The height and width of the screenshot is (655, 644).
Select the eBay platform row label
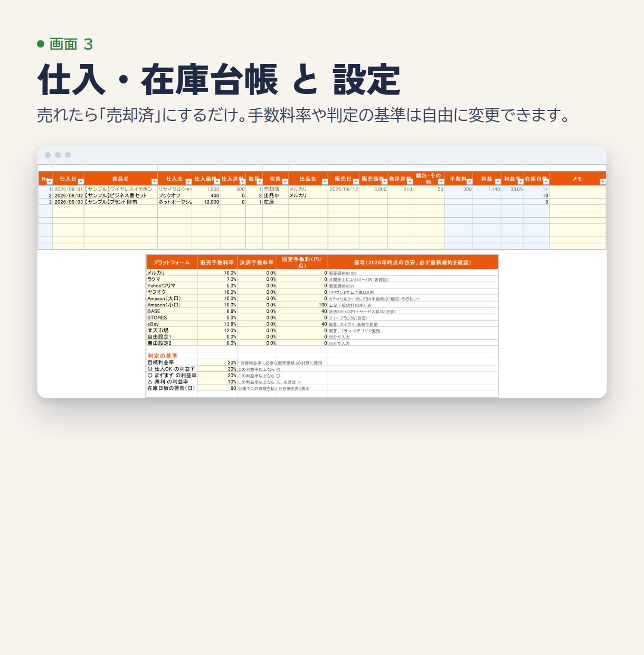point(172,324)
